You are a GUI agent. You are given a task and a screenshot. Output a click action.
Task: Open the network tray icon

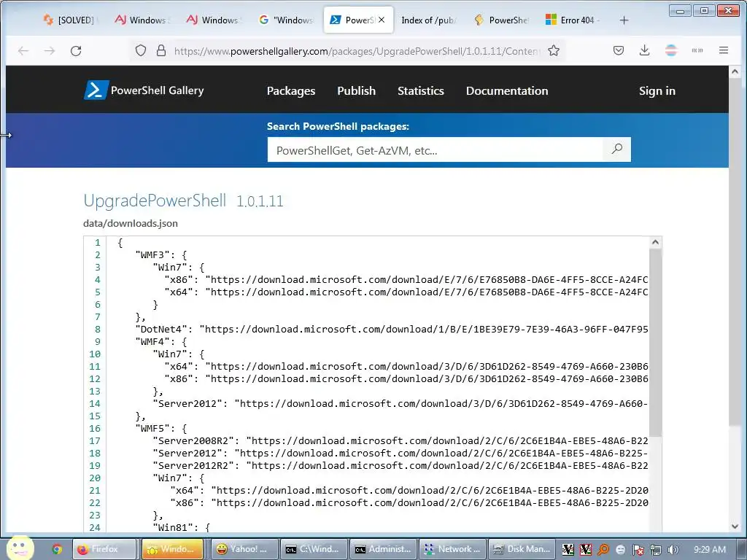click(x=656, y=550)
